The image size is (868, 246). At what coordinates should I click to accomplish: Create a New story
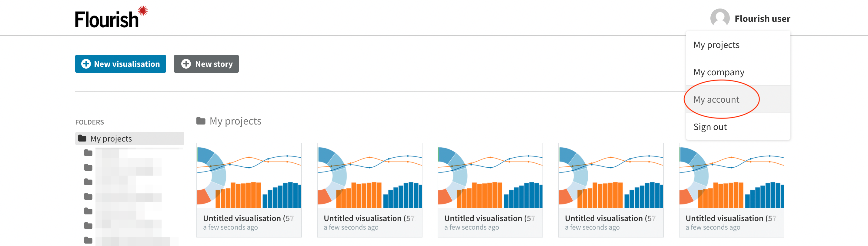point(206,64)
